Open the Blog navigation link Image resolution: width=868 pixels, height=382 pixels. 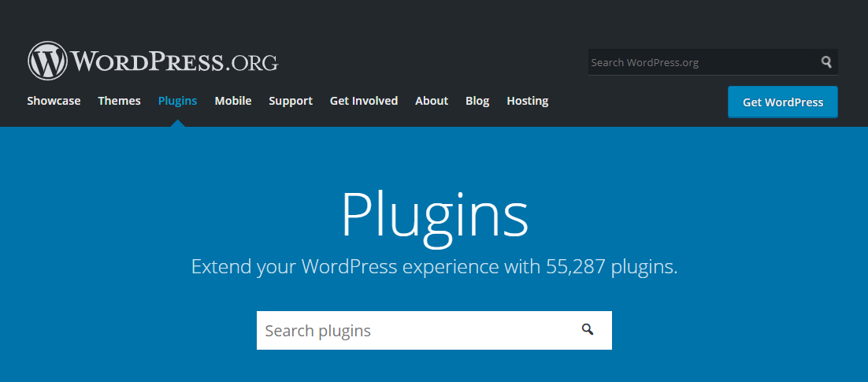pos(477,101)
